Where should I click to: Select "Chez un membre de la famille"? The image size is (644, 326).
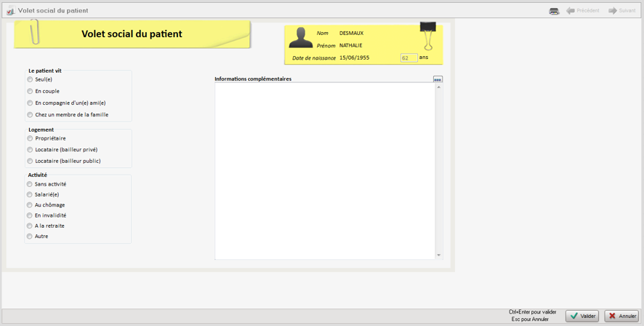[30, 115]
